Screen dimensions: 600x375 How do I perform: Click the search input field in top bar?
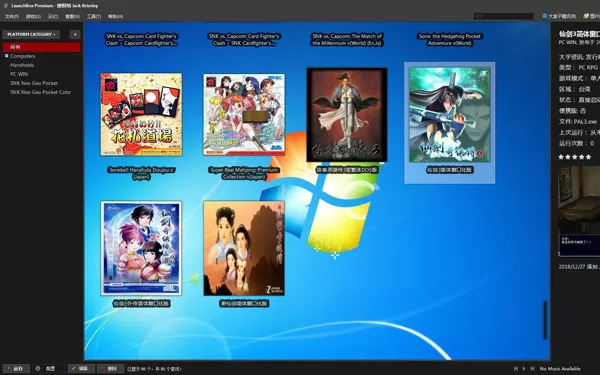point(503,16)
